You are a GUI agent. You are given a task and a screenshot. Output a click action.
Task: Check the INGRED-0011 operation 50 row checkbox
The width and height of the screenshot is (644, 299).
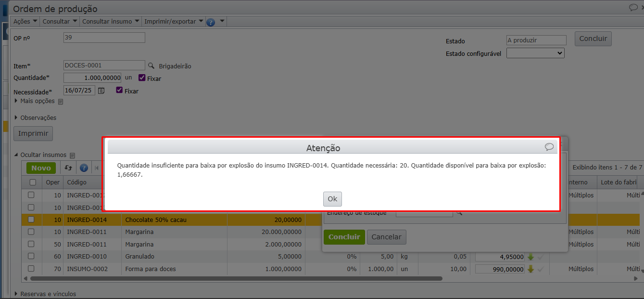(x=31, y=244)
